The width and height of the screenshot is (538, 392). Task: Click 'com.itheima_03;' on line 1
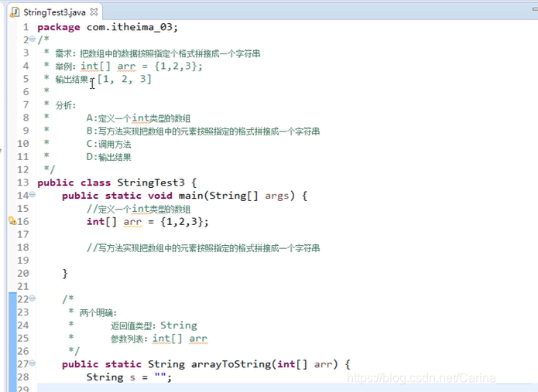pos(132,27)
